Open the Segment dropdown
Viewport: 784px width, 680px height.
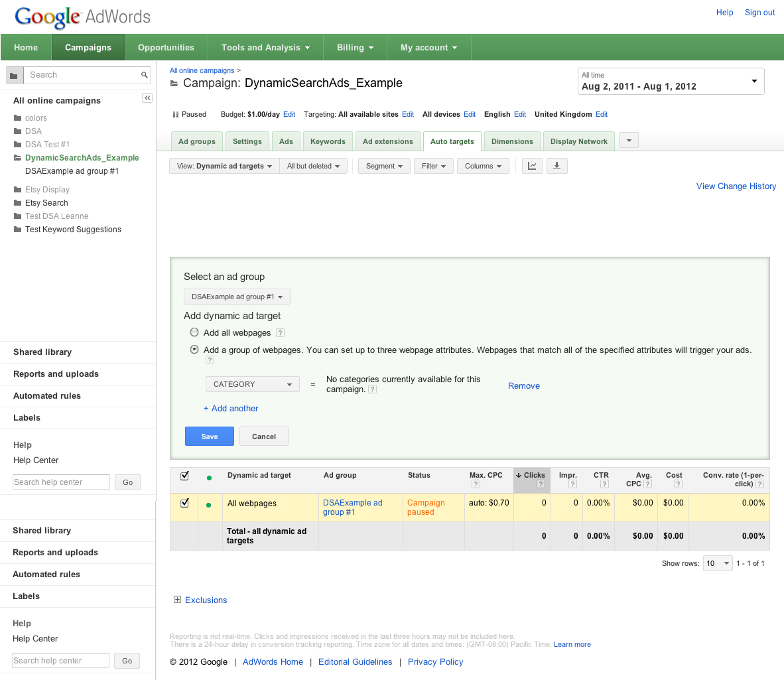pyautogui.click(x=384, y=166)
